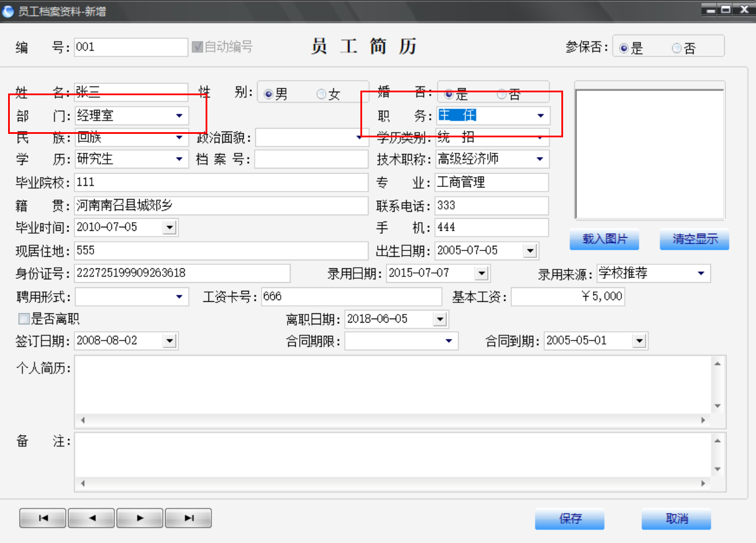Open the 毕业时间 date picker arrow
756x543 pixels.
169,227
